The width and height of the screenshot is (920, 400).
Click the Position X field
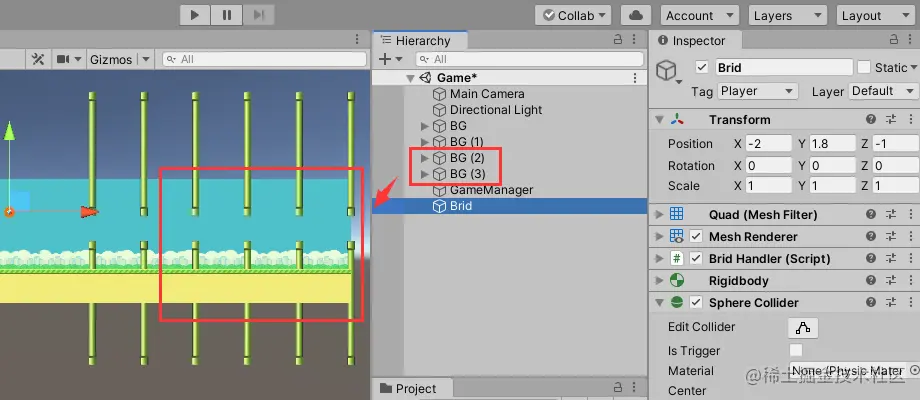[x=769, y=144]
